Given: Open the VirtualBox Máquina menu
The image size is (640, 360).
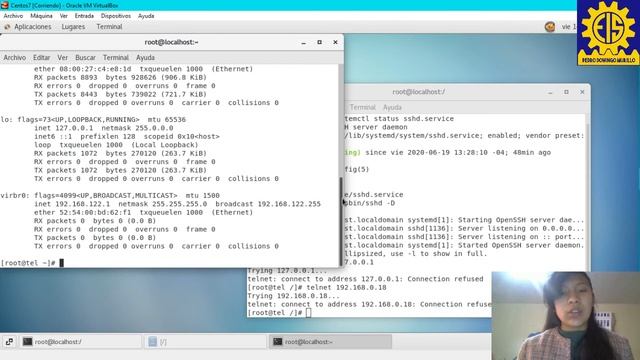Looking at the screenshot, I should click(x=41, y=16).
